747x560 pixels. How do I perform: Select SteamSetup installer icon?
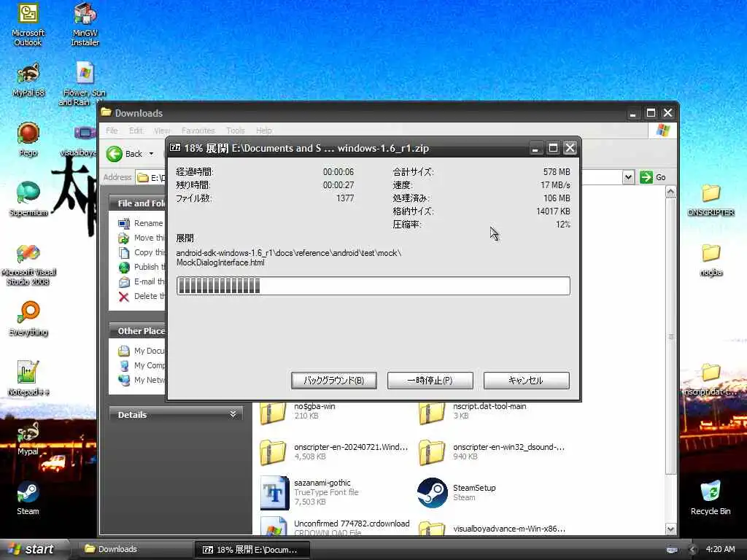[432, 493]
